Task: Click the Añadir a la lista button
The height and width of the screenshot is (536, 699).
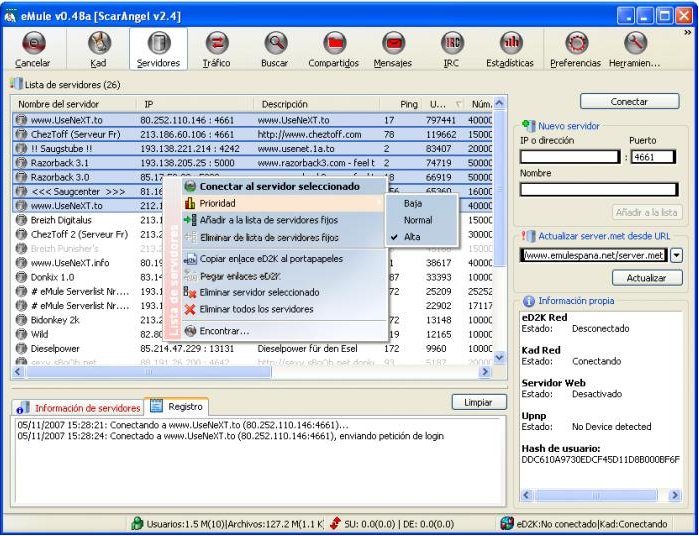Action: pyautogui.click(x=647, y=213)
